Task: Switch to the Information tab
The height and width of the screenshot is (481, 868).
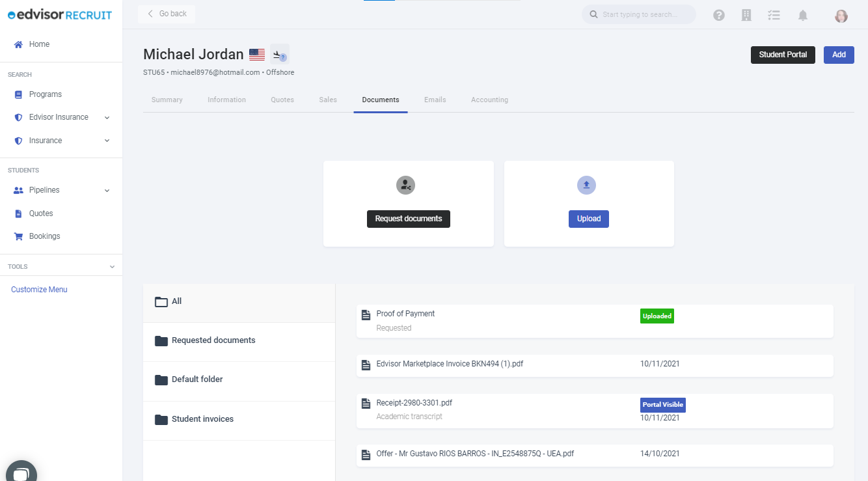Action: [226, 100]
